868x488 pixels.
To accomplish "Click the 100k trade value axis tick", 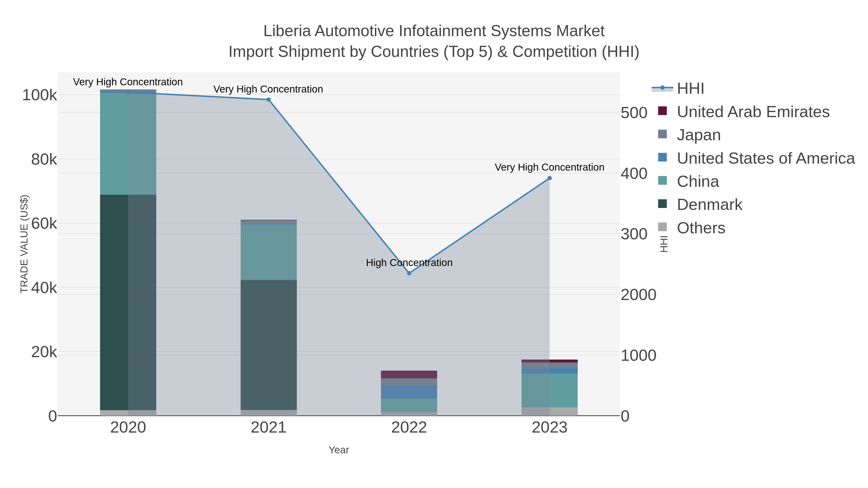I will tap(40, 95).
